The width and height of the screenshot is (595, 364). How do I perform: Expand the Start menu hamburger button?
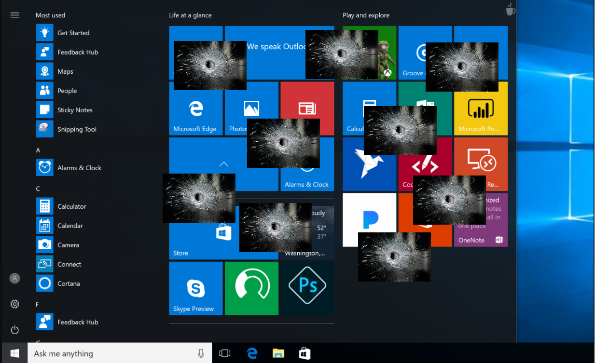[14, 15]
